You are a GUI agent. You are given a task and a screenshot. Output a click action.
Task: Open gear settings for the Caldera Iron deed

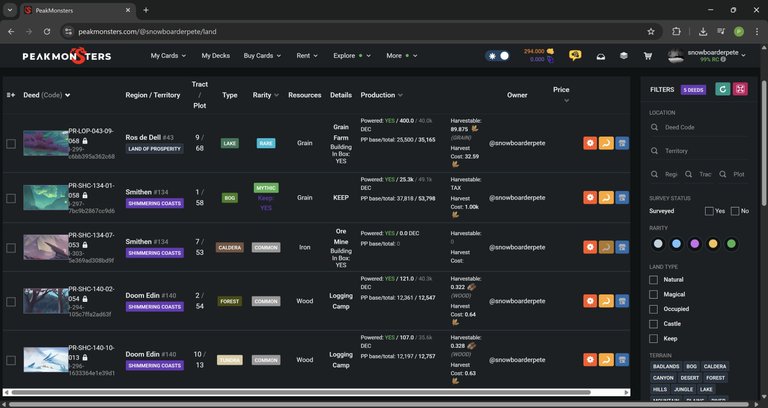click(590, 247)
